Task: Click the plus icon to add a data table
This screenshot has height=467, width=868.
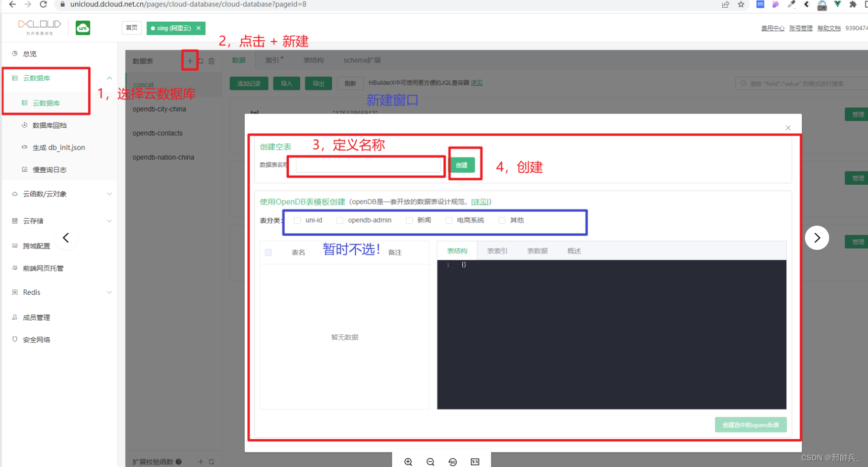Action: click(x=190, y=61)
